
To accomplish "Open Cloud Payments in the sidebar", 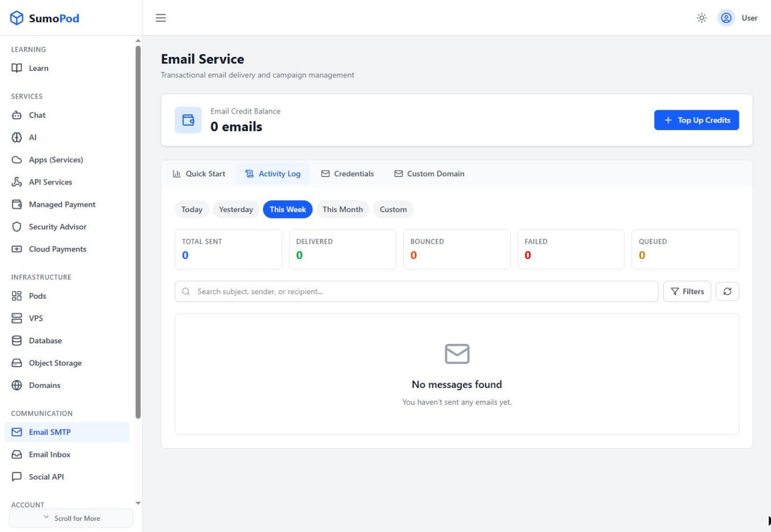I will [x=67, y=249].
